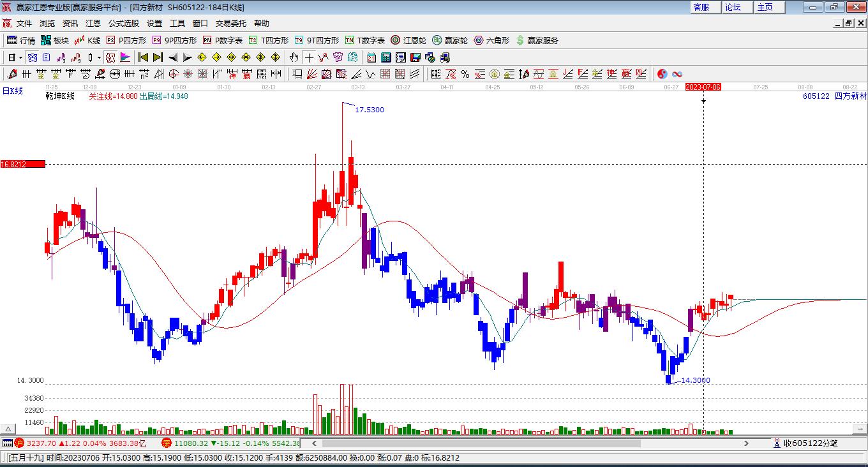The height and width of the screenshot is (467, 868).
Task: Select the 金 circled gold tool
Action: click(x=495, y=74)
